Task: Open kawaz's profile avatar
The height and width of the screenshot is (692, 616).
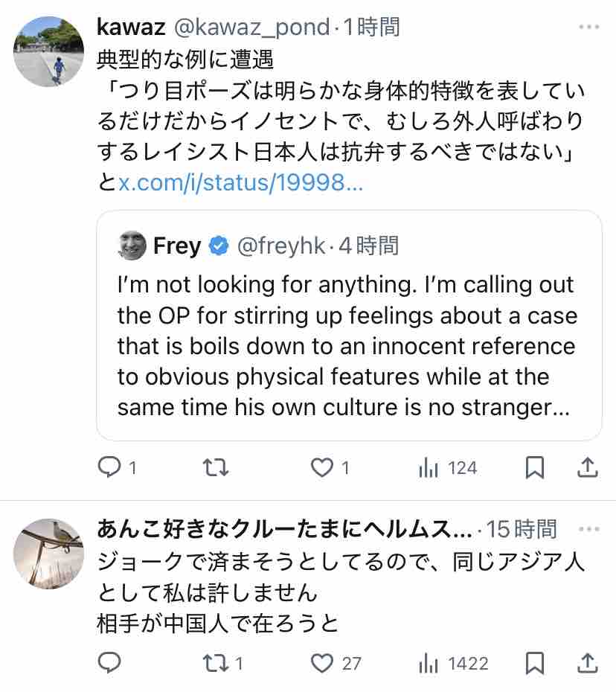Action: [50, 51]
